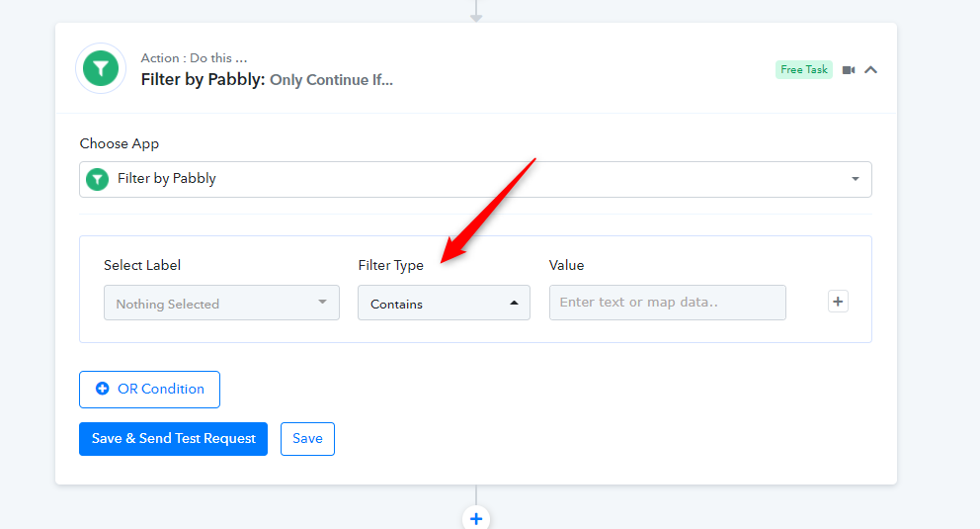Click the caret arrow beside Contains

point(514,303)
